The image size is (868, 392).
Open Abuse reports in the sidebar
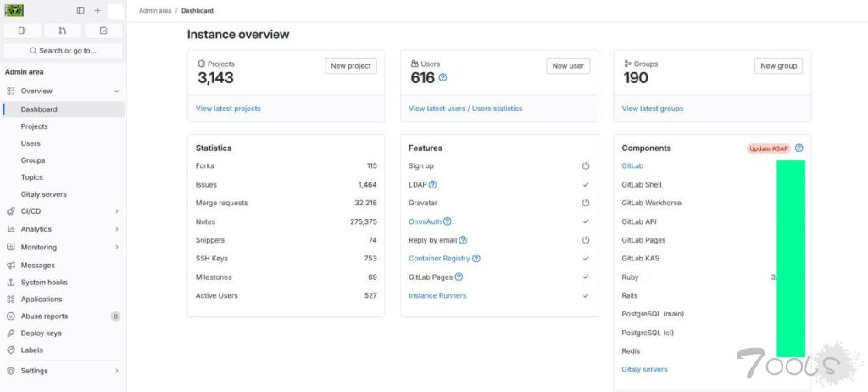[x=64, y=316]
